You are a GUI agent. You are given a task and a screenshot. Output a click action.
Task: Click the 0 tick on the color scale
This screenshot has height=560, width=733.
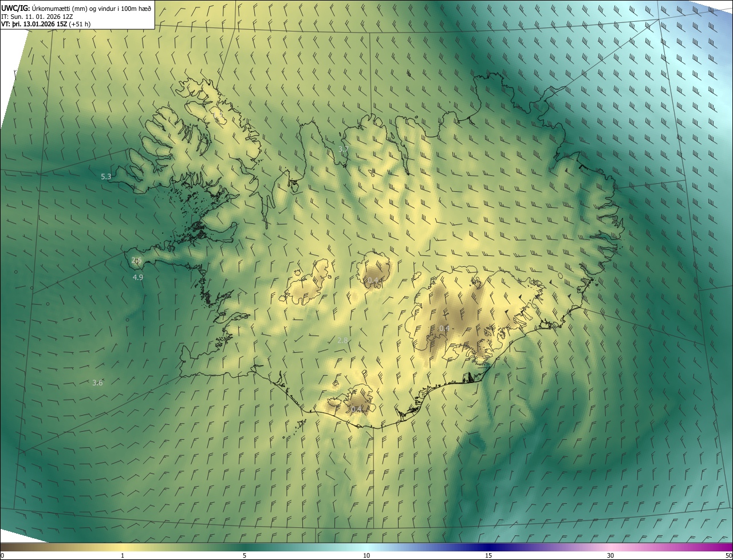tap(2, 555)
